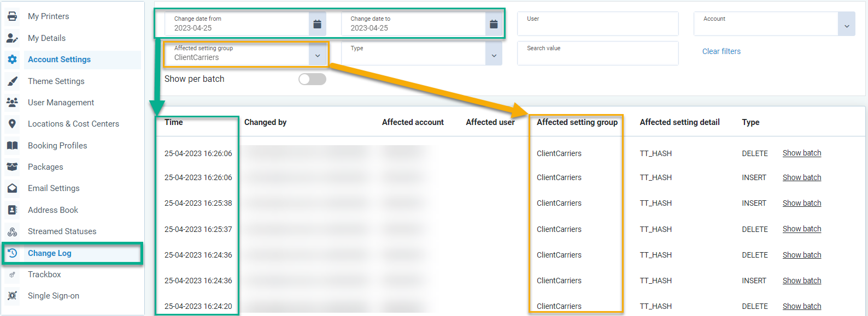
Task: Click the Address Book contact icon
Action: 12,210
